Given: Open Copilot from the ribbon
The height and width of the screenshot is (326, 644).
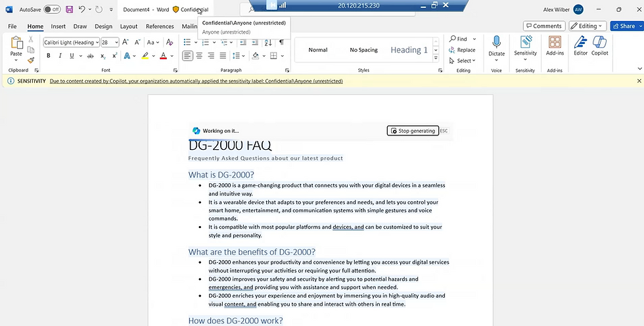Looking at the screenshot, I should pos(599,45).
